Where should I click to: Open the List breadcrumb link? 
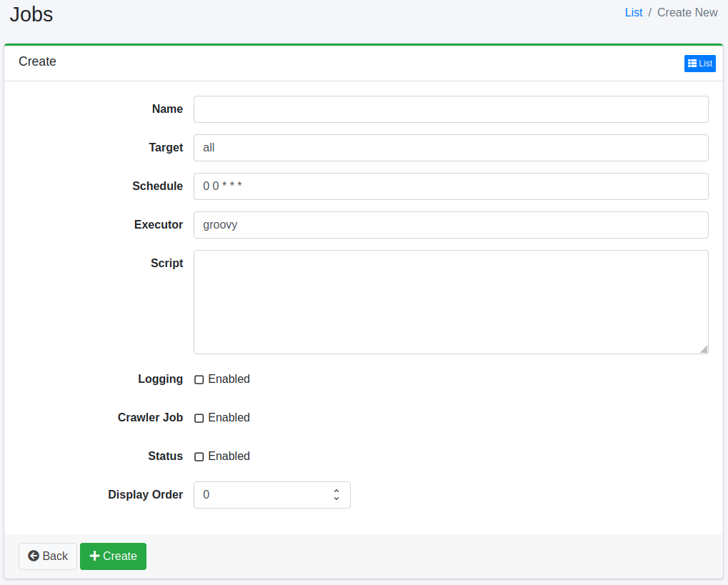(633, 13)
